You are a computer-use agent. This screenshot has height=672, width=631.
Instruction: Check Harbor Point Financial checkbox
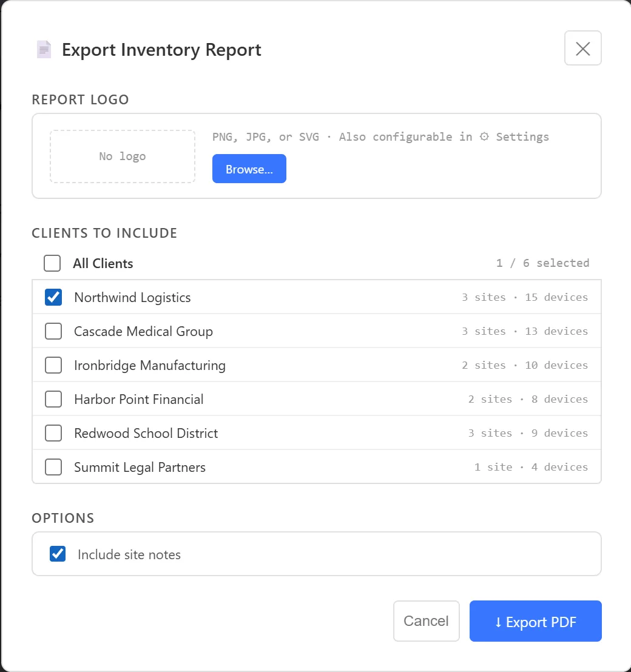tap(53, 399)
